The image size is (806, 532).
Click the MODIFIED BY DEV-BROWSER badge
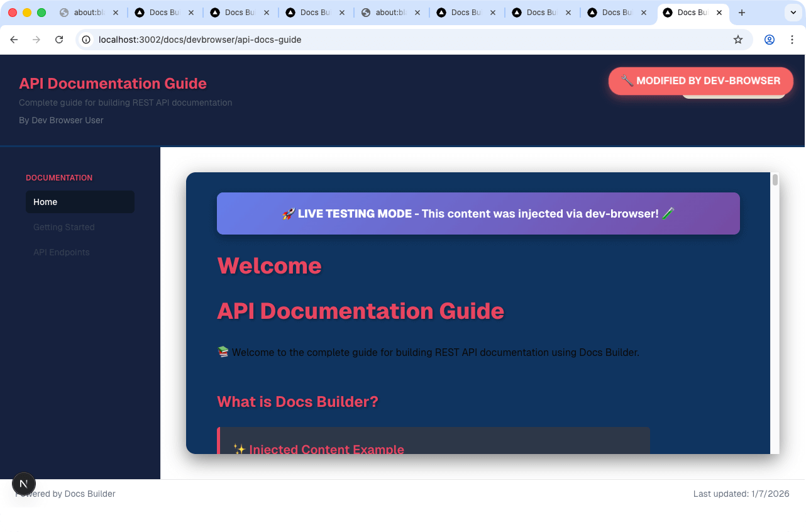pos(700,80)
